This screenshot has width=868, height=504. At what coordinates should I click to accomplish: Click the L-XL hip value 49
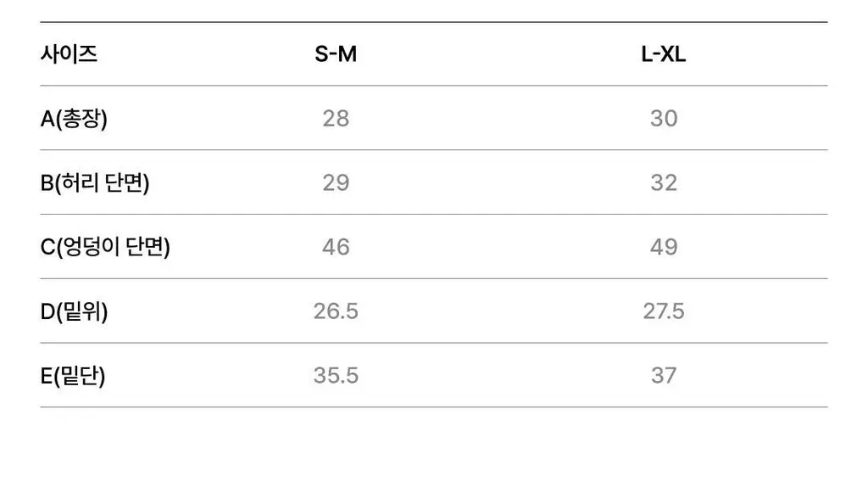tap(664, 246)
